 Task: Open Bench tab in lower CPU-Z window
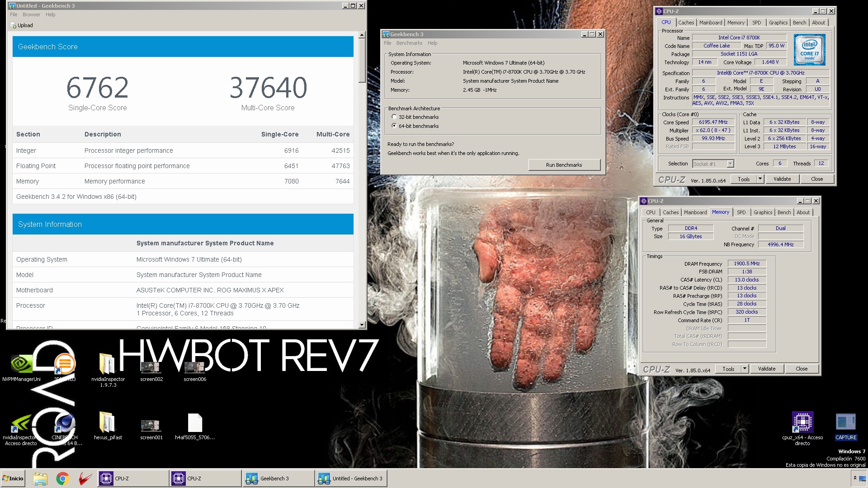[x=784, y=212]
